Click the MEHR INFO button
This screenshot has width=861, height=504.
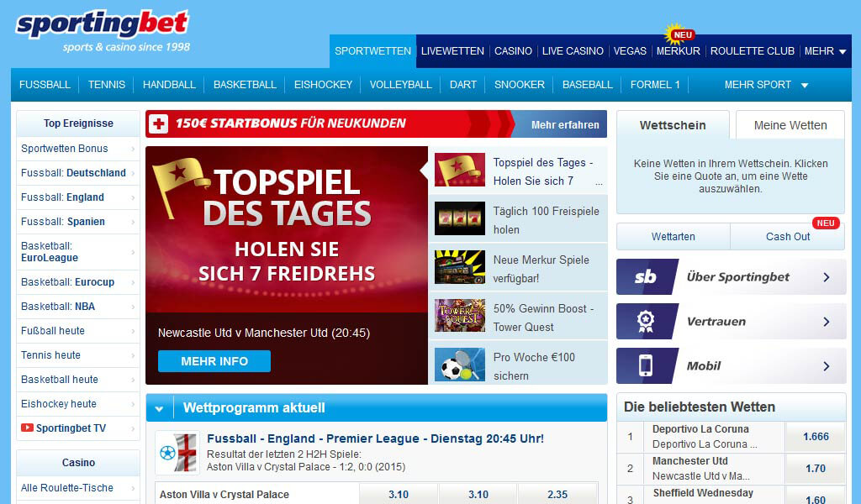pyautogui.click(x=214, y=361)
